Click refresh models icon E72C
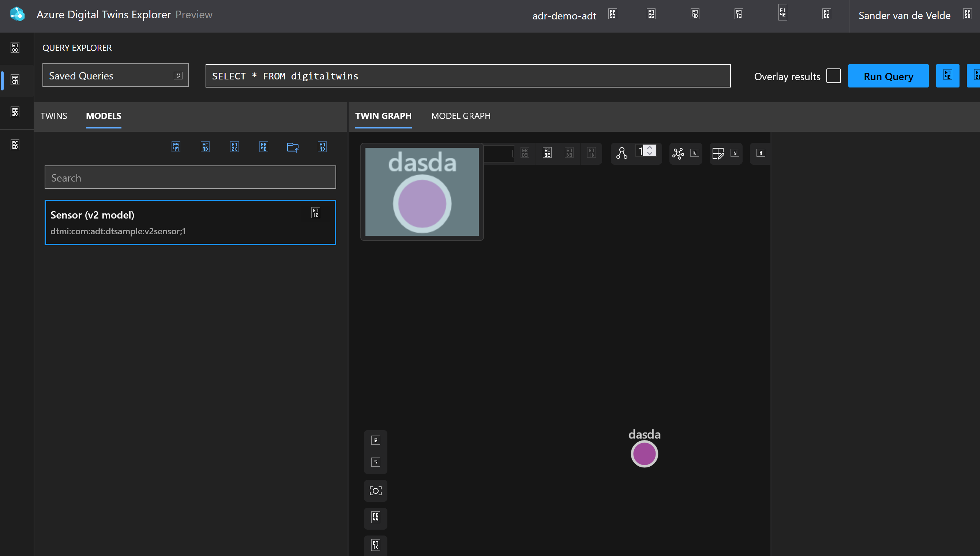This screenshot has height=556, width=980. 234,147
